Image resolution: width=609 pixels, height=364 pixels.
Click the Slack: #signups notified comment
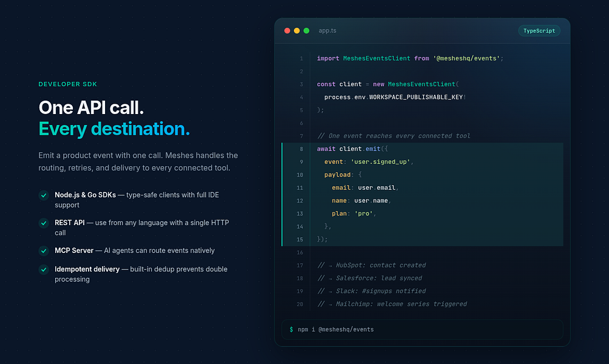(x=372, y=291)
